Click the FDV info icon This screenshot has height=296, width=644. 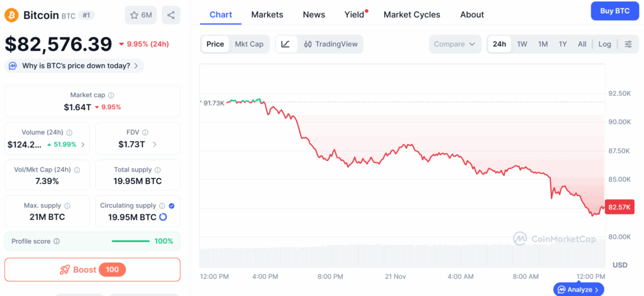point(145,133)
